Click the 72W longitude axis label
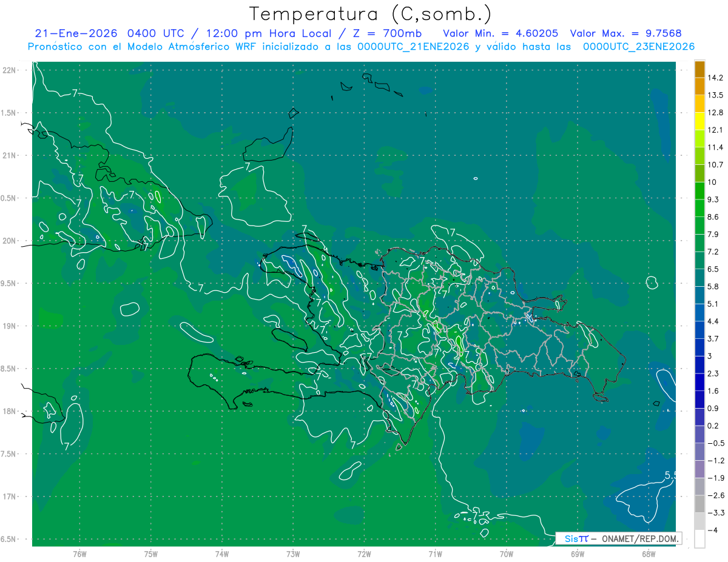This screenshot has width=728, height=562. pos(364,554)
